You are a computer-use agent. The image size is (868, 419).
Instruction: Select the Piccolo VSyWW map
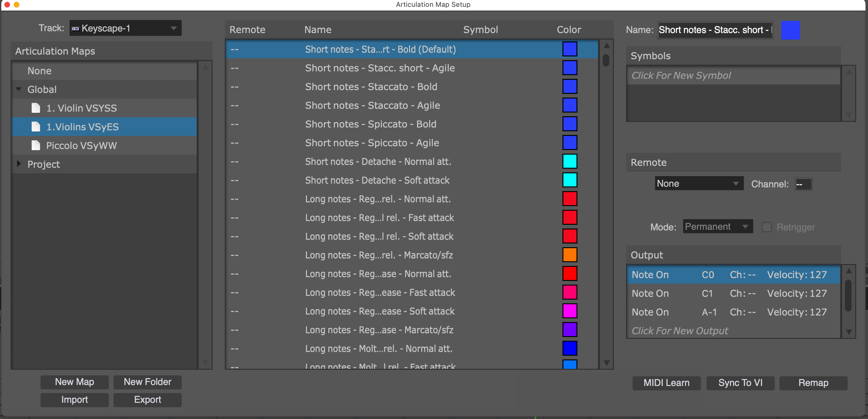pyautogui.click(x=104, y=146)
